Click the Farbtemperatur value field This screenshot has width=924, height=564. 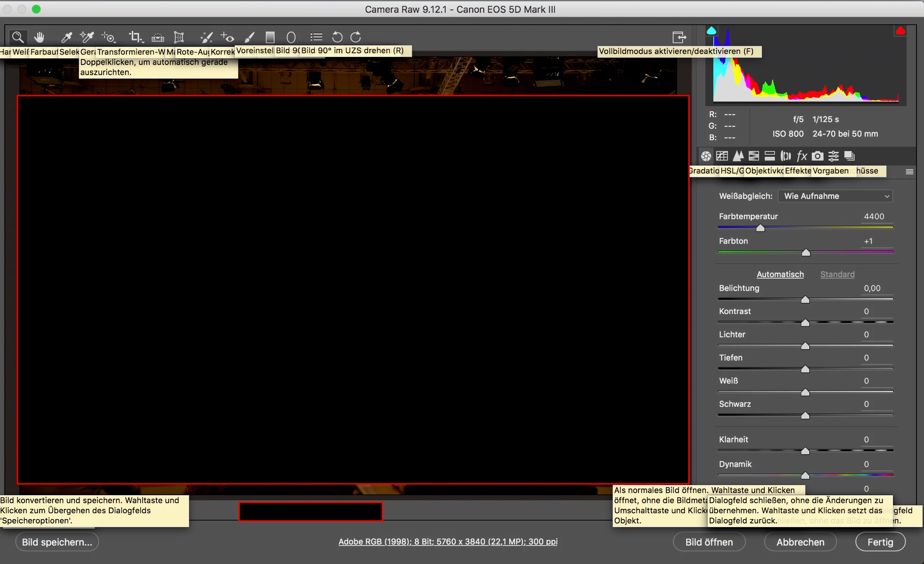[874, 216]
